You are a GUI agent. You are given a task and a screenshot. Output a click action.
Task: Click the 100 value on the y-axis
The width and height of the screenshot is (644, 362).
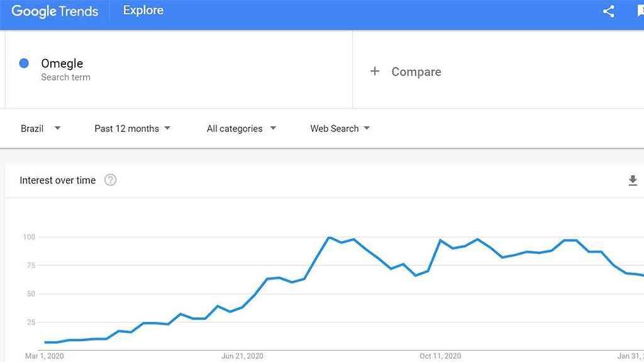(x=29, y=237)
